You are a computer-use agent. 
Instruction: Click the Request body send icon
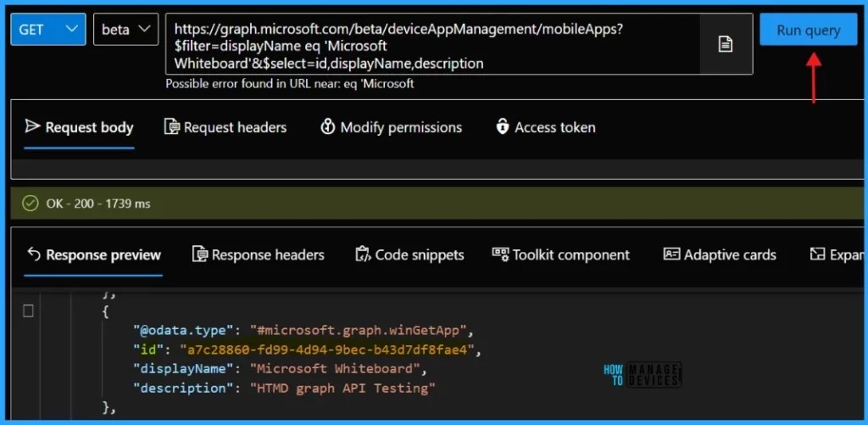click(33, 127)
